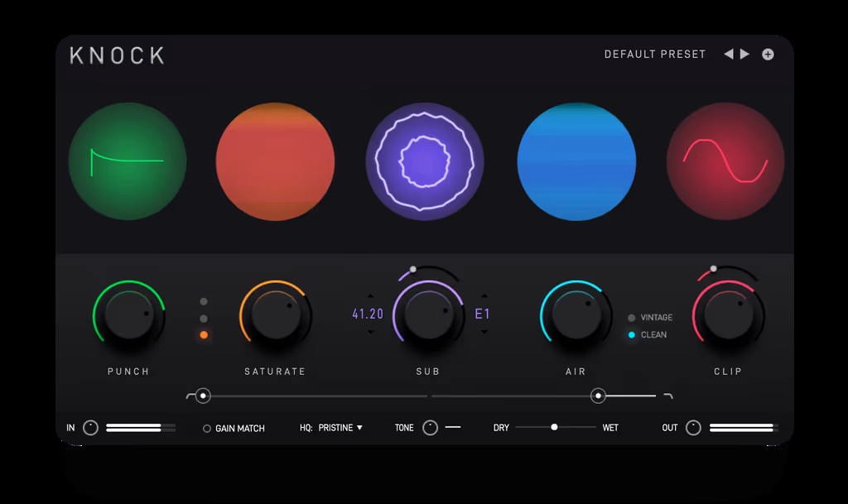Click the AIR knob
This screenshot has height=504, width=848.
coord(576,314)
